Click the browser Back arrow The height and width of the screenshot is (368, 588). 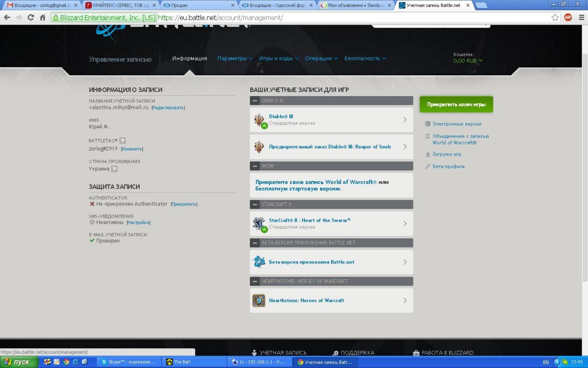pyautogui.click(x=7, y=17)
